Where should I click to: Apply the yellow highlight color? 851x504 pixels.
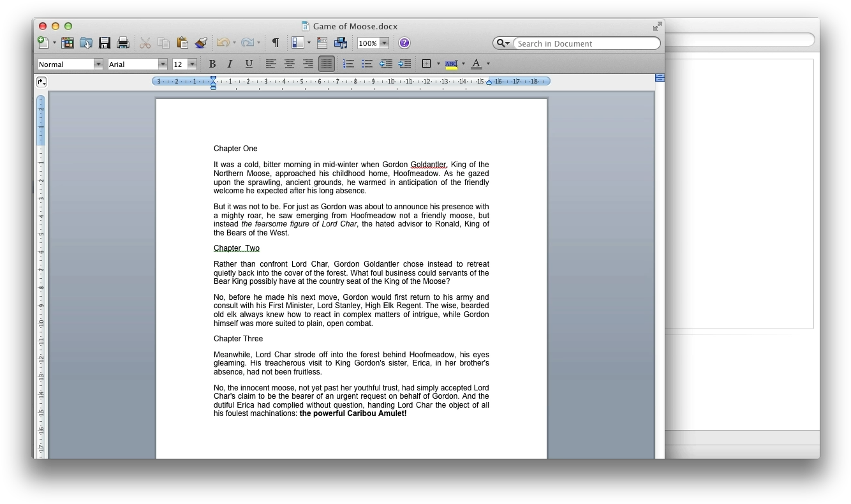[x=452, y=64]
